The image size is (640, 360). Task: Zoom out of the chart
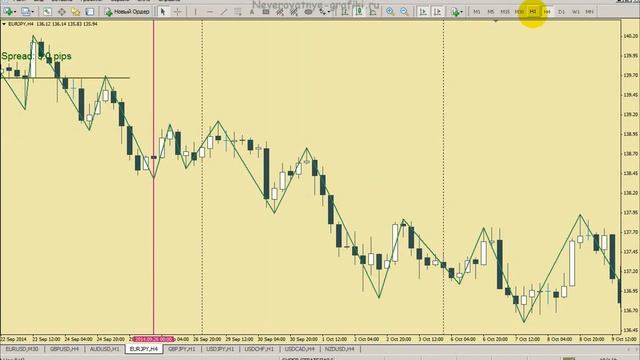point(404,12)
